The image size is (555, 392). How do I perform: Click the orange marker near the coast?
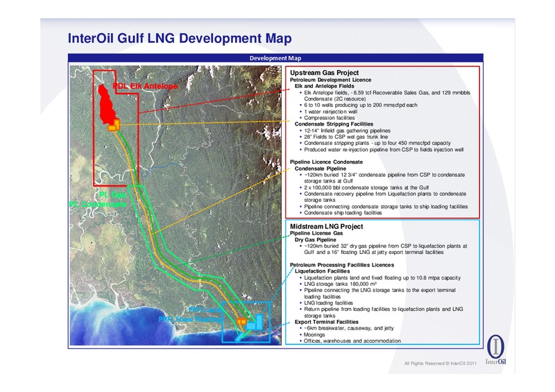tap(241, 321)
